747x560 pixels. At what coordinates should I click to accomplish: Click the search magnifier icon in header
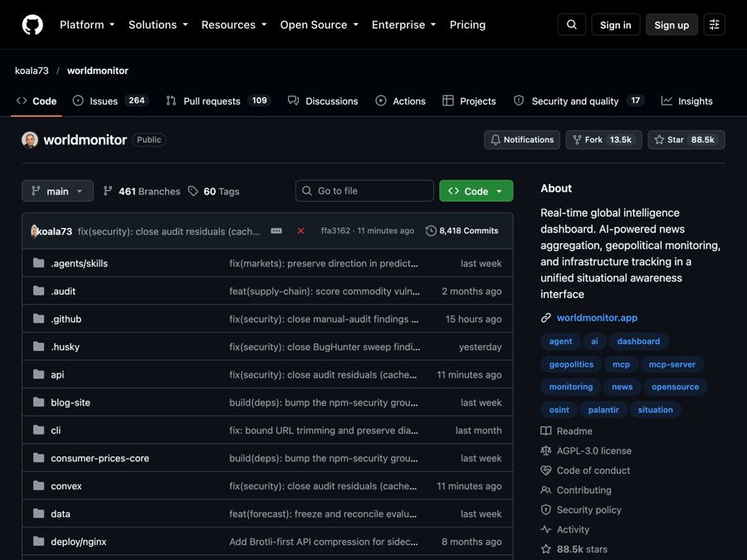572,25
